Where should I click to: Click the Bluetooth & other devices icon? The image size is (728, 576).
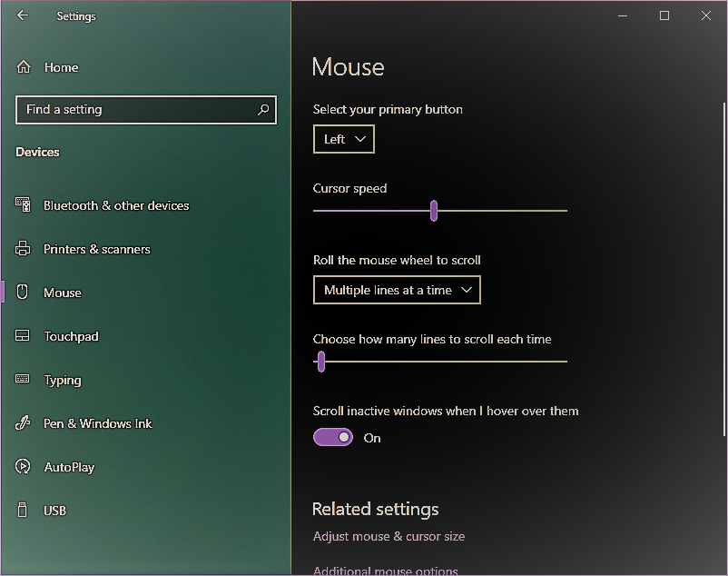[23, 204]
